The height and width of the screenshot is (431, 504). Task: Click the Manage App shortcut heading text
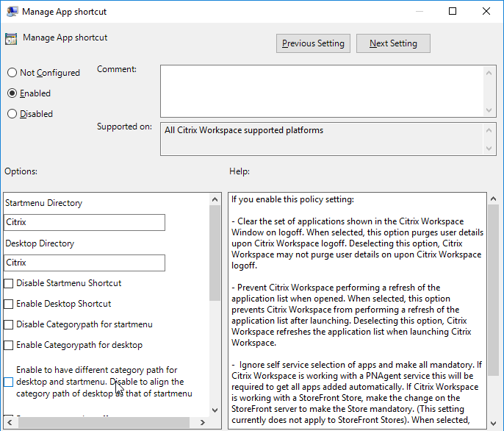(x=65, y=38)
